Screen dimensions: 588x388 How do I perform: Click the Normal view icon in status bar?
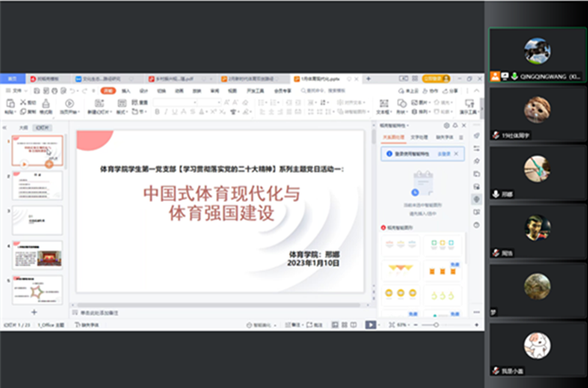click(x=335, y=325)
